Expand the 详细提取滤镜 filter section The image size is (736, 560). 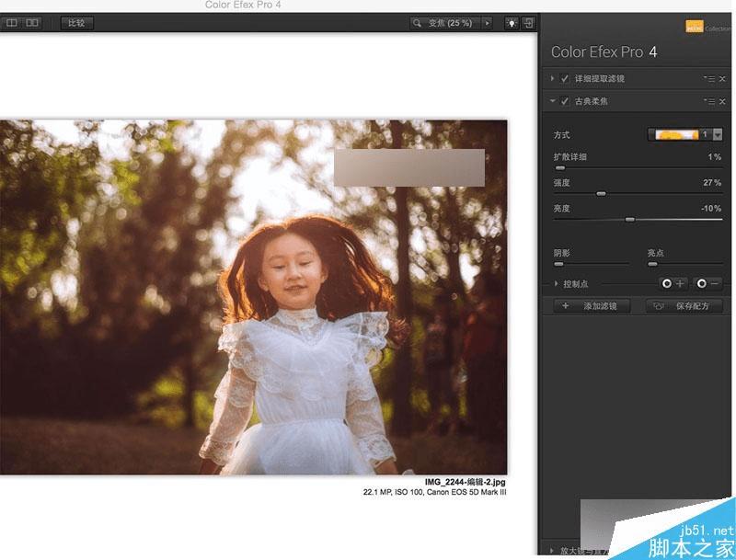pos(553,79)
